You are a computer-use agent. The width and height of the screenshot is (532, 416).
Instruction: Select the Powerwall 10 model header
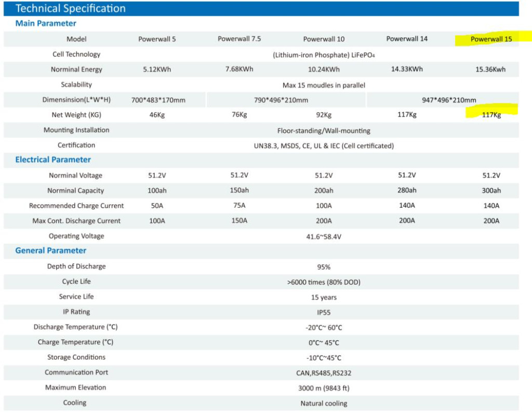[324, 39]
